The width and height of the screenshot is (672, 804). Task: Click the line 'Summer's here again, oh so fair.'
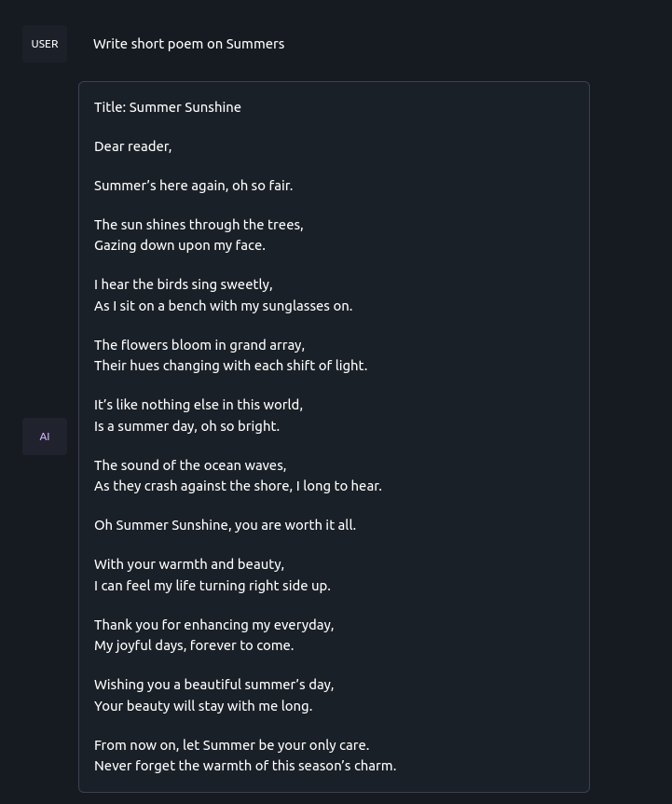tap(193, 186)
